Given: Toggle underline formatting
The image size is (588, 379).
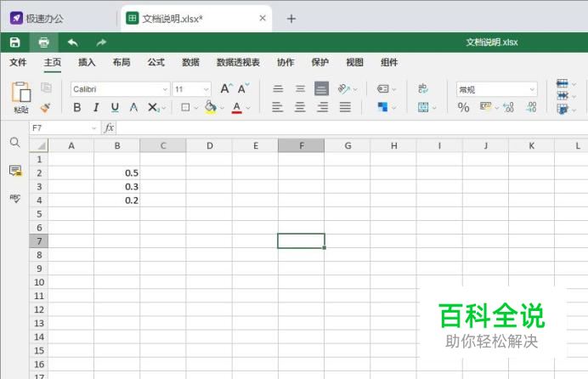Looking at the screenshot, I should pyautogui.click(x=115, y=108).
